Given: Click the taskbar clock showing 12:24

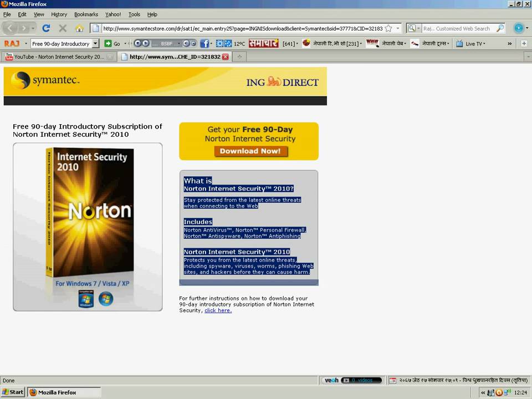Looking at the screenshot, I should point(520,392).
